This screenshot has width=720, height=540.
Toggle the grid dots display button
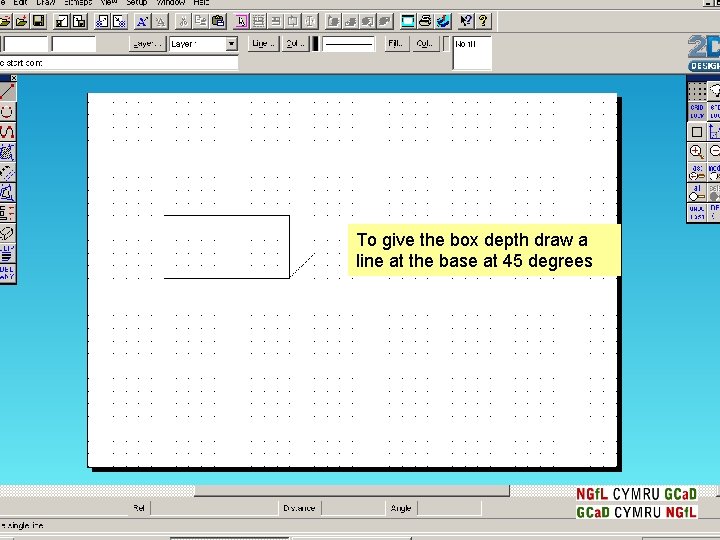click(697, 91)
